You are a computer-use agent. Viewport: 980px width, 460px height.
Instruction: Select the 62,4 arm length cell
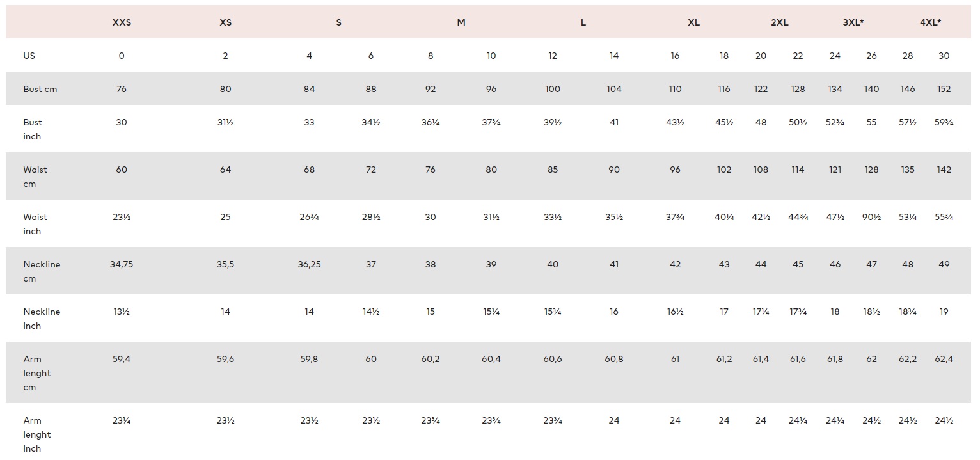pos(944,359)
